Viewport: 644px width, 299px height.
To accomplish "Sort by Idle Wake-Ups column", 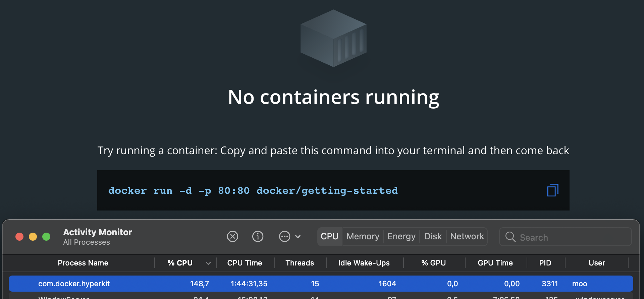I will click(x=364, y=263).
